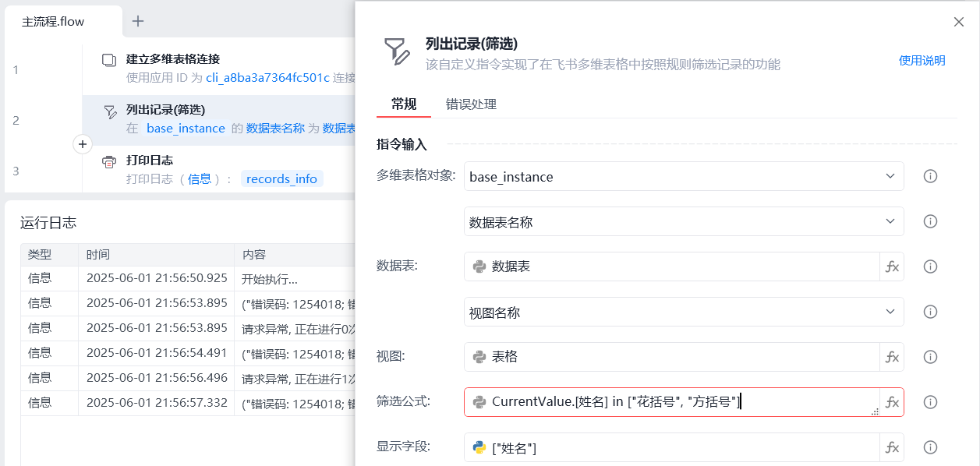This screenshot has width=980, height=466.
Task: Switch to the 主流程.flow tab
Action: pyautogui.click(x=53, y=22)
